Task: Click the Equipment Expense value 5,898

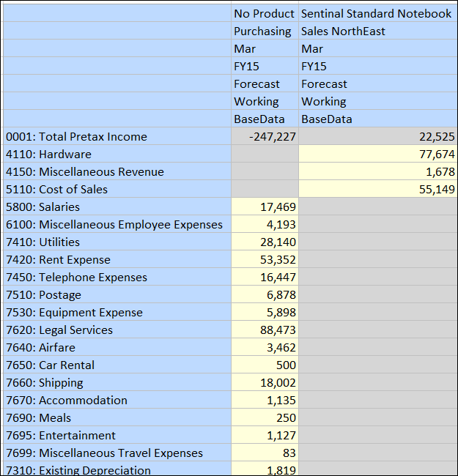Action: tap(265, 313)
